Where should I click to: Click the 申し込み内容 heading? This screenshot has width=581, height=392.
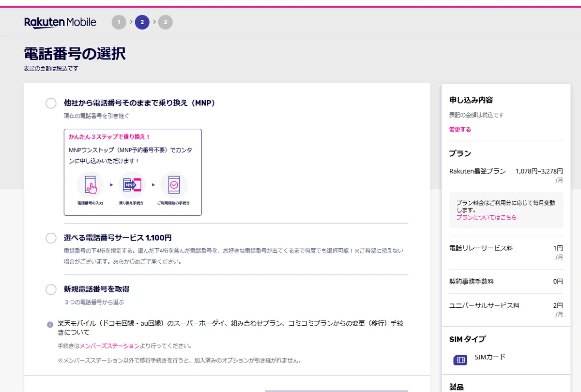coord(471,100)
